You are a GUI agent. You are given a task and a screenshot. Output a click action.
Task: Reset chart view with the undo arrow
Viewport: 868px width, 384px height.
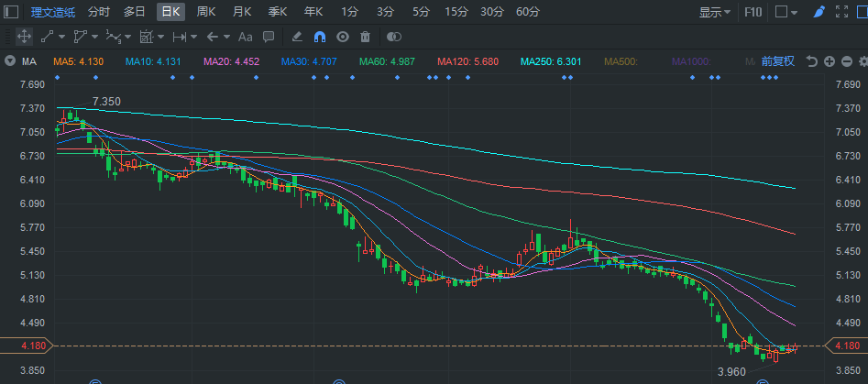point(811,61)
